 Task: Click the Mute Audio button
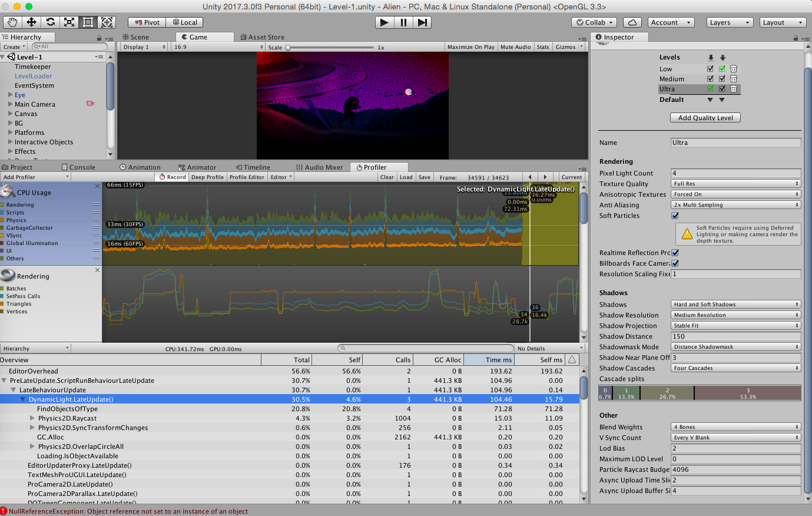[515, 47]
